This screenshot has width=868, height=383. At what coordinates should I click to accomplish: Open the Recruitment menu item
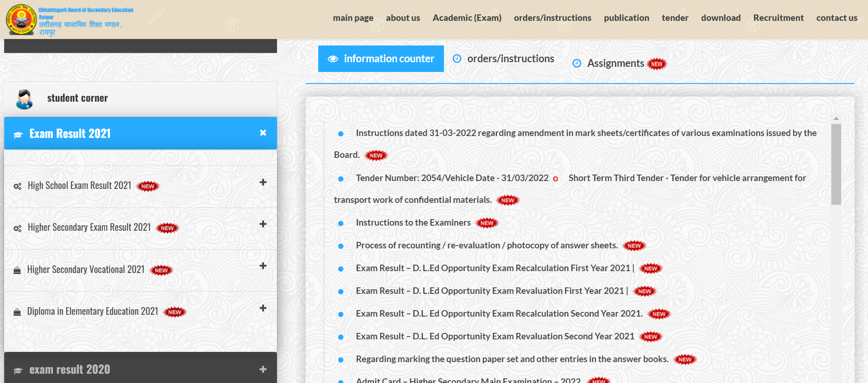click(778, 18)
